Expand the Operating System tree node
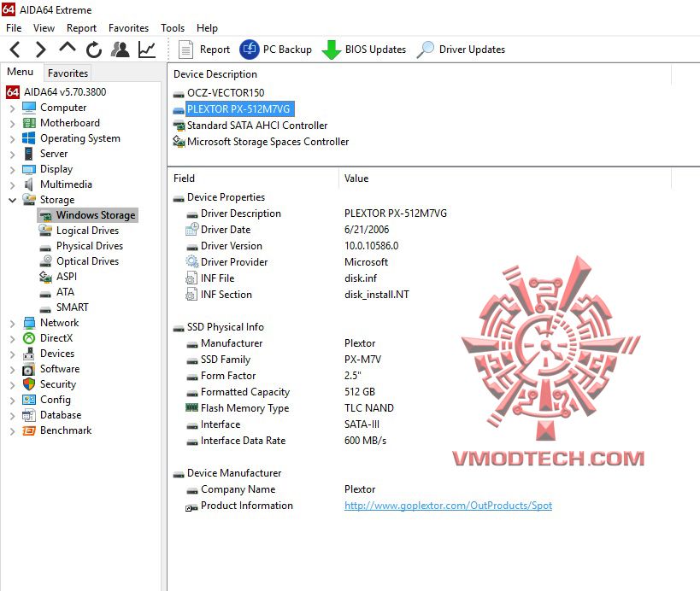 pyautogui.click(x=13, y=138)
